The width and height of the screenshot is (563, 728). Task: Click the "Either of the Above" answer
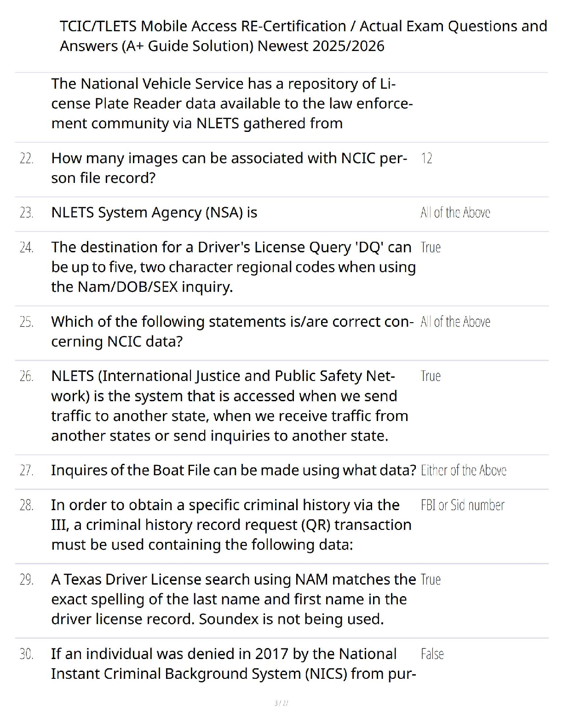(x=463, y=471)
